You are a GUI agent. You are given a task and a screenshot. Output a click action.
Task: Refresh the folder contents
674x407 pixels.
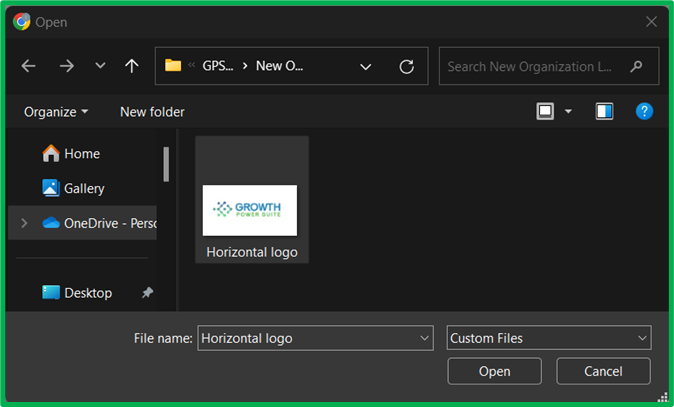tap(407, 67)
